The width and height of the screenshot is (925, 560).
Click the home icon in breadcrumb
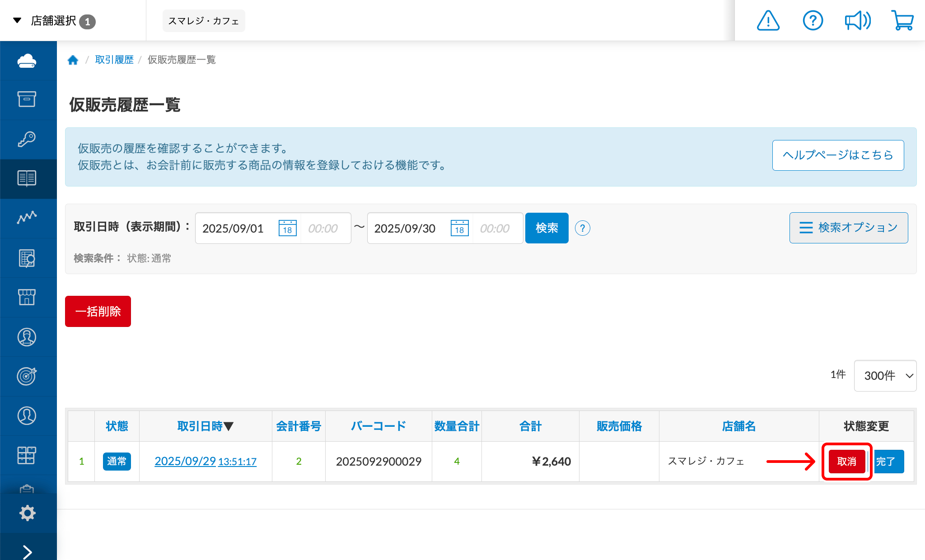click(73, 60)
